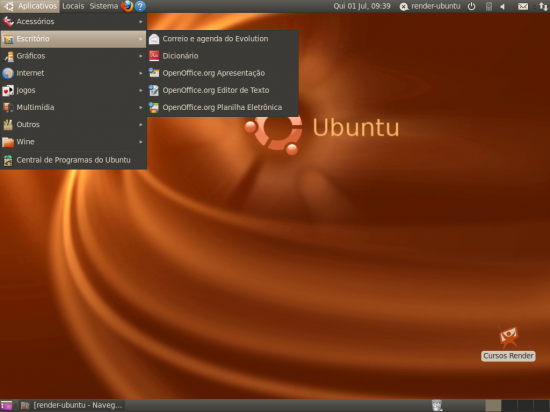Switch to the third workspace
This screenshot has height=412, width=550.
(525, 405)
